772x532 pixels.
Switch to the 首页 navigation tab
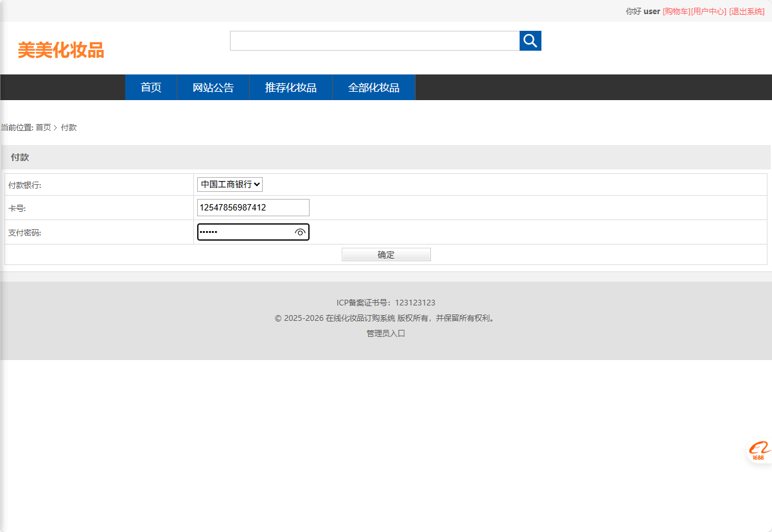(x=150, y=87)
